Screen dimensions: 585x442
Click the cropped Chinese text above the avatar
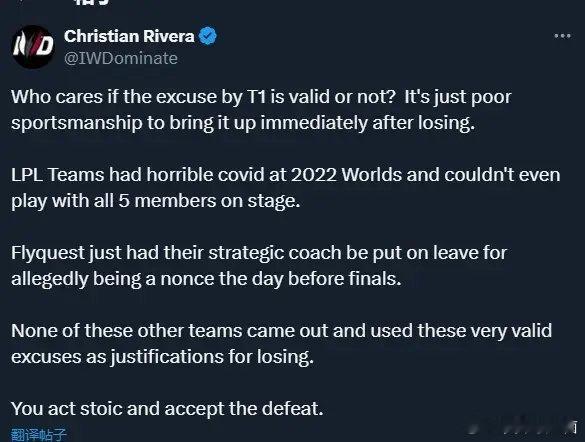click(91, 2)
